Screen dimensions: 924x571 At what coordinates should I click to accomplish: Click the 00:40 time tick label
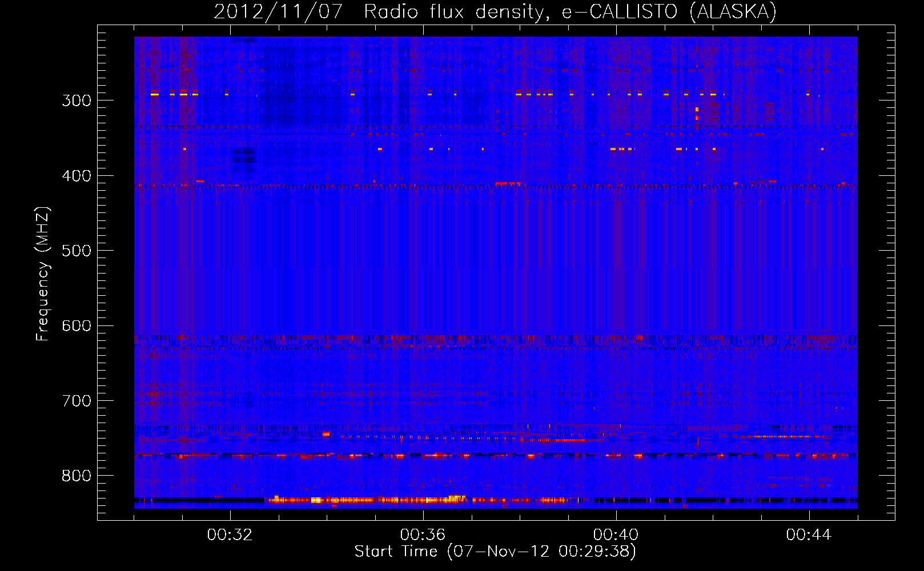point(616,535)
